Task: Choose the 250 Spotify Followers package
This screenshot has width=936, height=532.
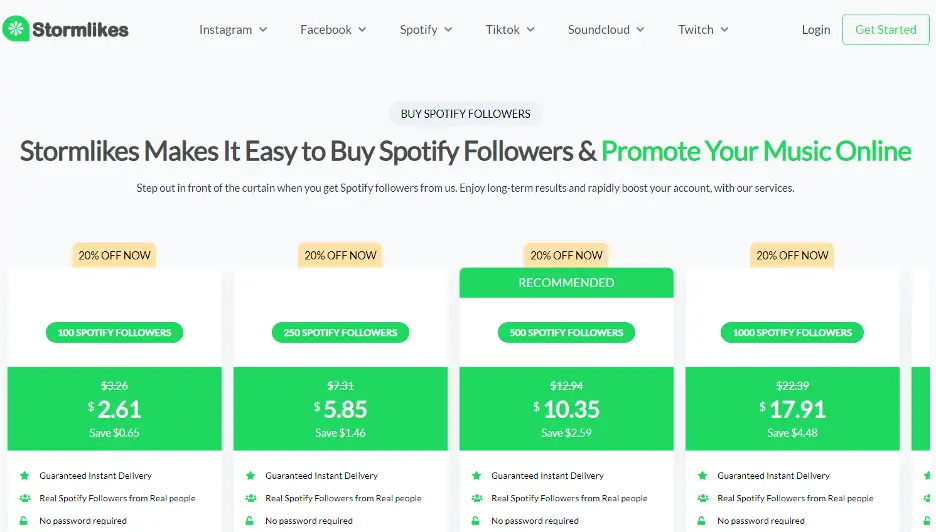Action: coord(341,332)
